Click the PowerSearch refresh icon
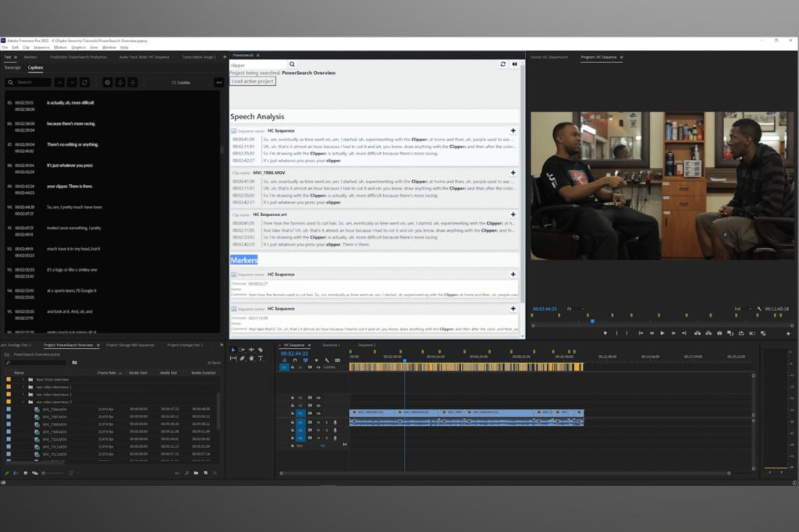 (503, 64)
